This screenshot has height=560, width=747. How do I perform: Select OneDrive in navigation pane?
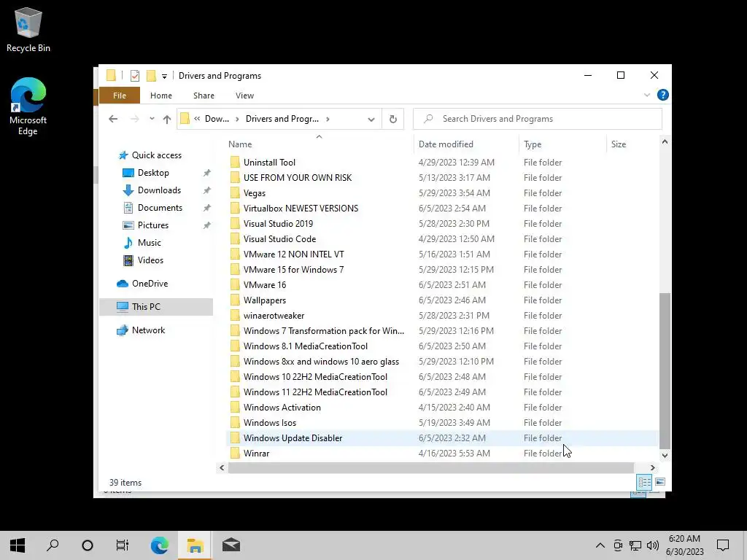coord(150,284)
